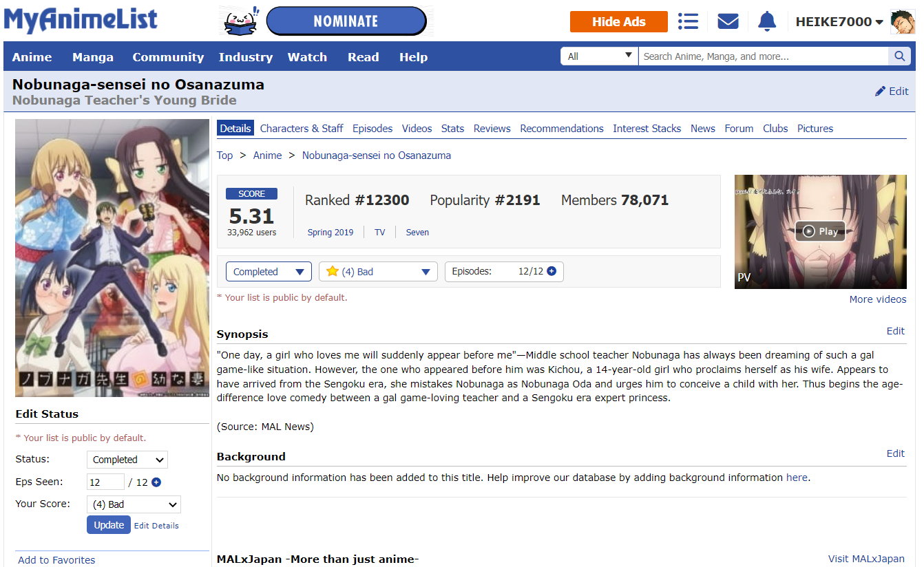Viewport: 924px width, 567px height.
Task: Click Edit link beside Synopsis
Action: 896,331
